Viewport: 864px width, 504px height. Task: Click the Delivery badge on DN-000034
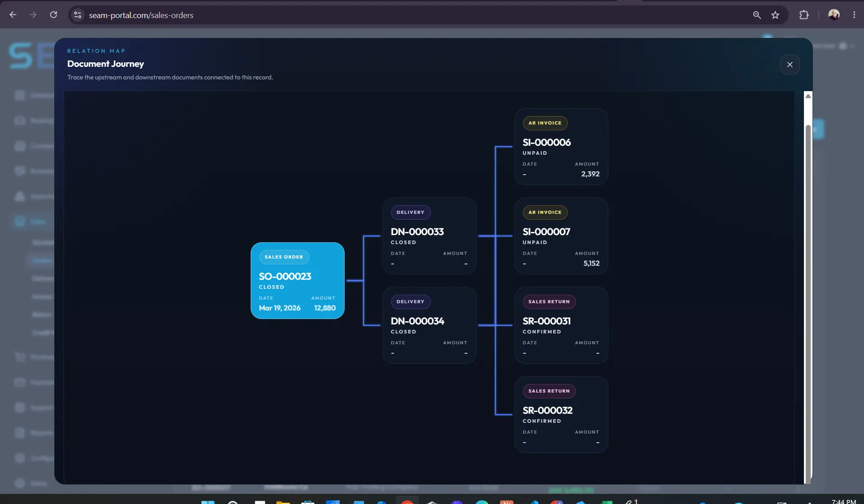(x=411, y=302)
